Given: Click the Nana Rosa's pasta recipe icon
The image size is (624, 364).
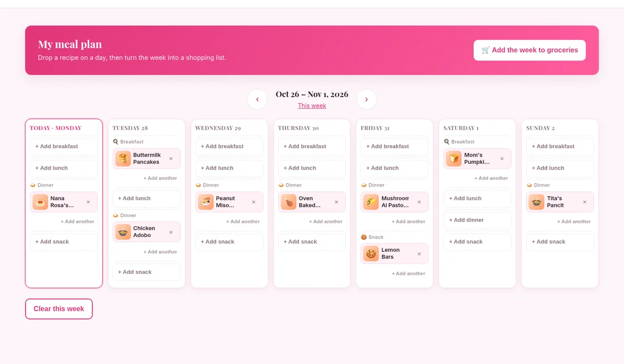Looking at the screenshot, I should (40, 202).
